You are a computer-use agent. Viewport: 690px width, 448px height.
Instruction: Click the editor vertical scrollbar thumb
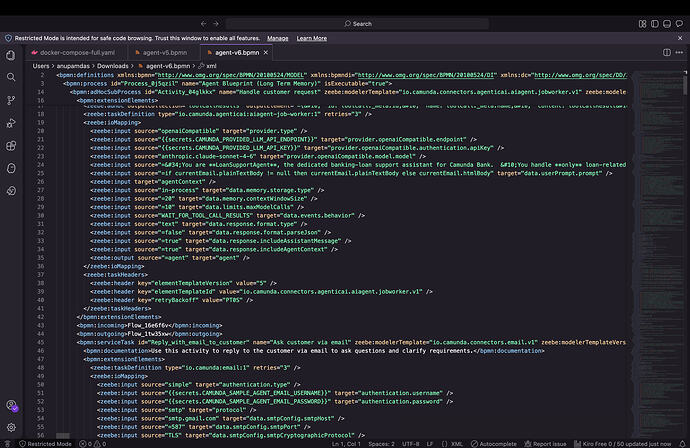point(685,84)
